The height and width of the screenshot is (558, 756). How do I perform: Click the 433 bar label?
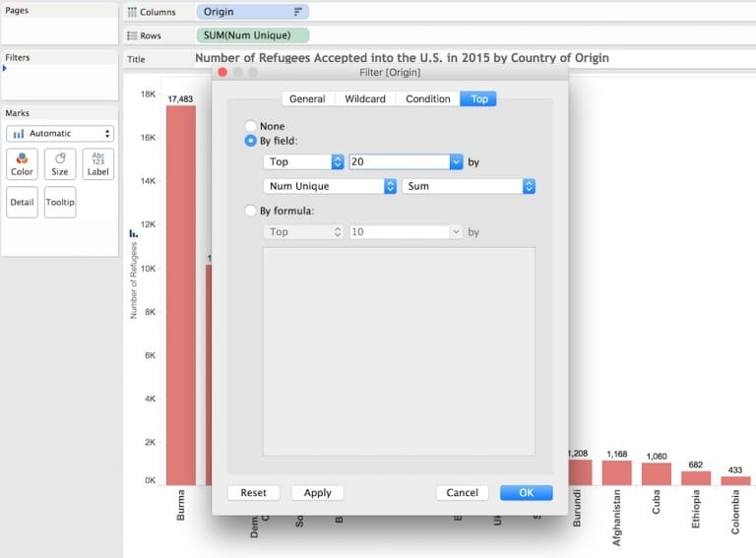pos(734,469)
